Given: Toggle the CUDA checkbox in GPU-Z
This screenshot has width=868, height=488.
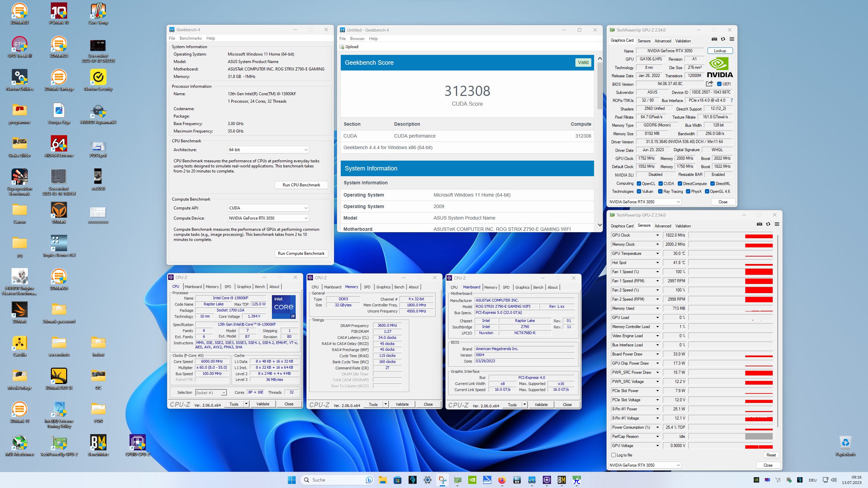Looking at the screenshot, I should (x=660, y=184).
